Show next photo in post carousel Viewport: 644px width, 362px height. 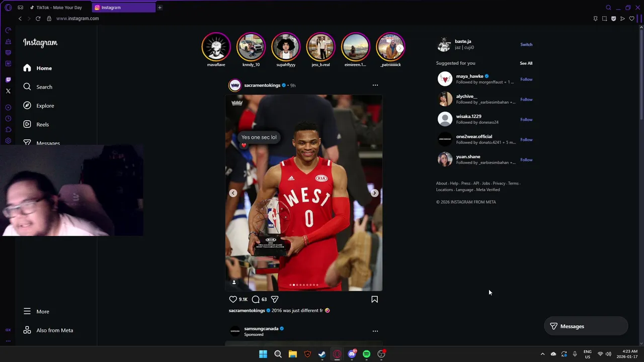click(374, 193)
